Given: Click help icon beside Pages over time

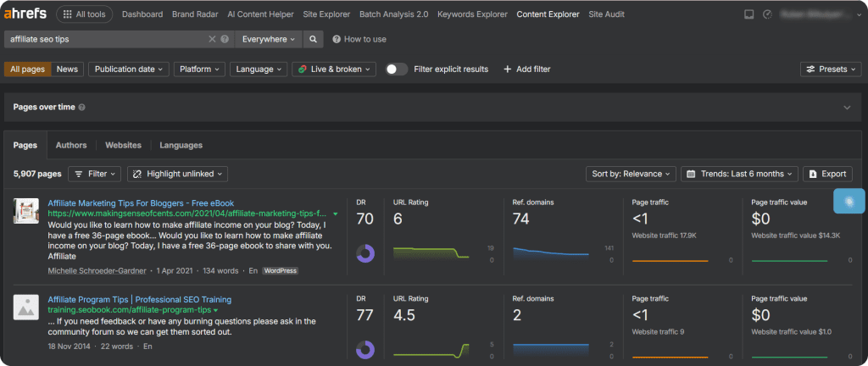Looking at the screenshot, I should [x=82, y=108].
